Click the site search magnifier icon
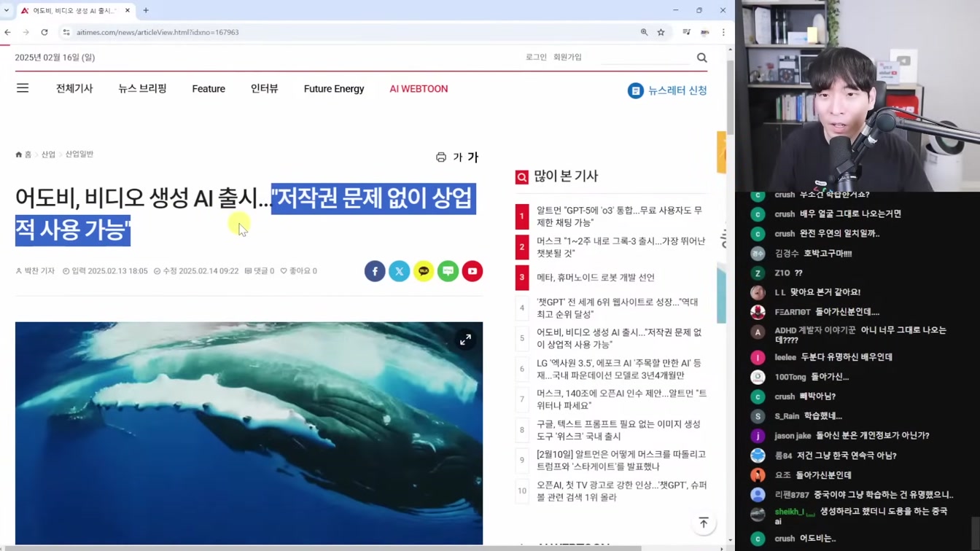980x551 pixels. click(x=701, y=58)
